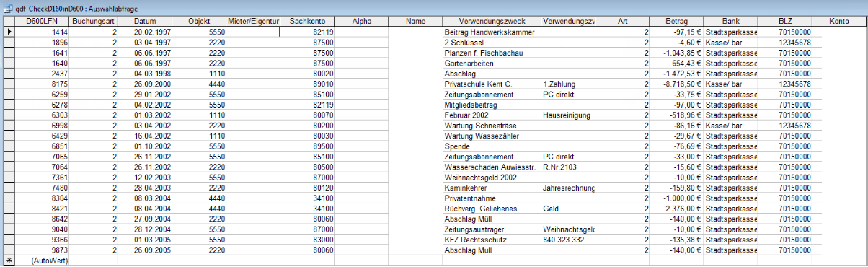Click the cell Beitrag Handwerkskammer

point(491,32)
